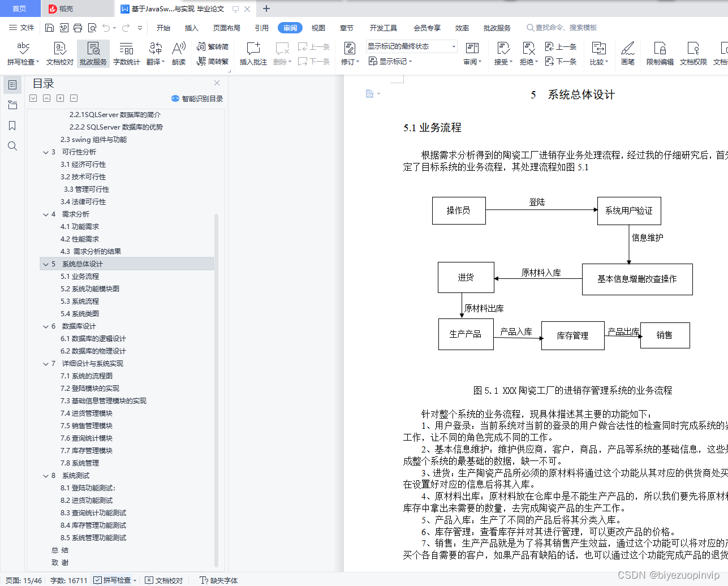Run 拼写检查 spell check tool

click(x=23, y=54)
